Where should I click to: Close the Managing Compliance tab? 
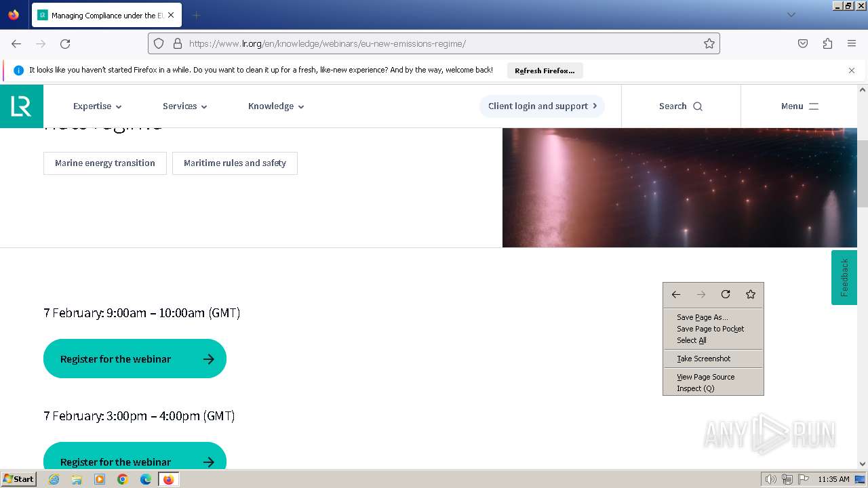[171, 15]
